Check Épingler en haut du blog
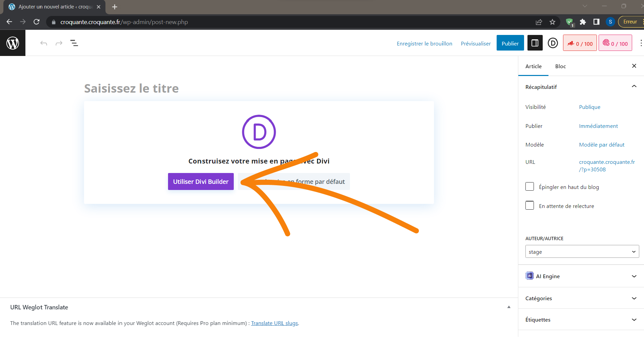 click(x=529, y=187)
